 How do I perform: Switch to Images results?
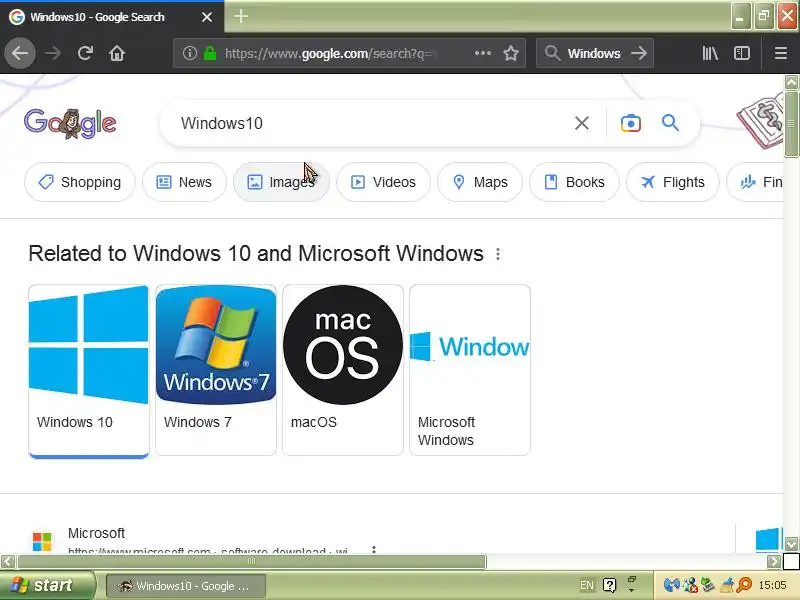click(x=281, y=182)
